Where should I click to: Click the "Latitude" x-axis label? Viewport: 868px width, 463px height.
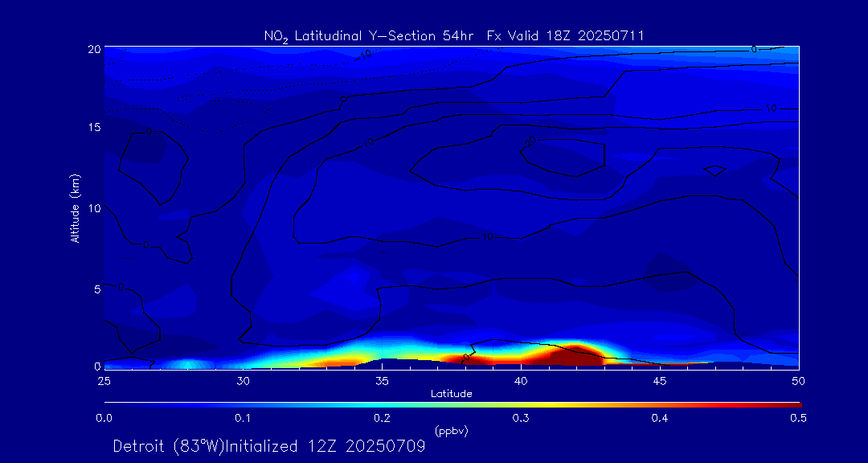(x=452, y=394)
